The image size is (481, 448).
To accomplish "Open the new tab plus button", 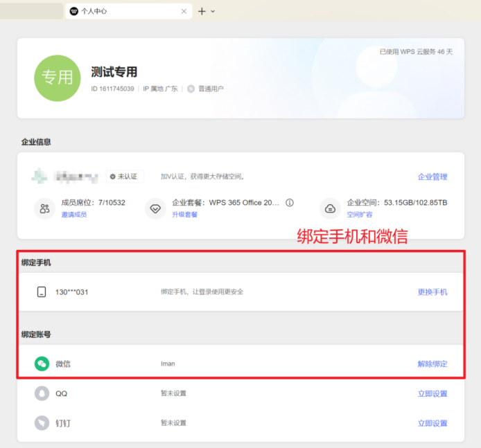I will [x=202, y=11].
